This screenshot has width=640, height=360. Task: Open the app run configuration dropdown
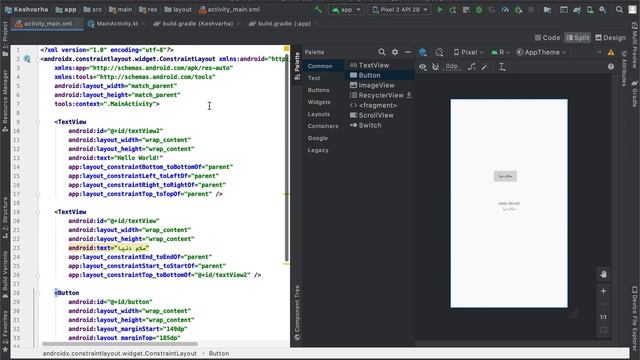click(347, 9)
